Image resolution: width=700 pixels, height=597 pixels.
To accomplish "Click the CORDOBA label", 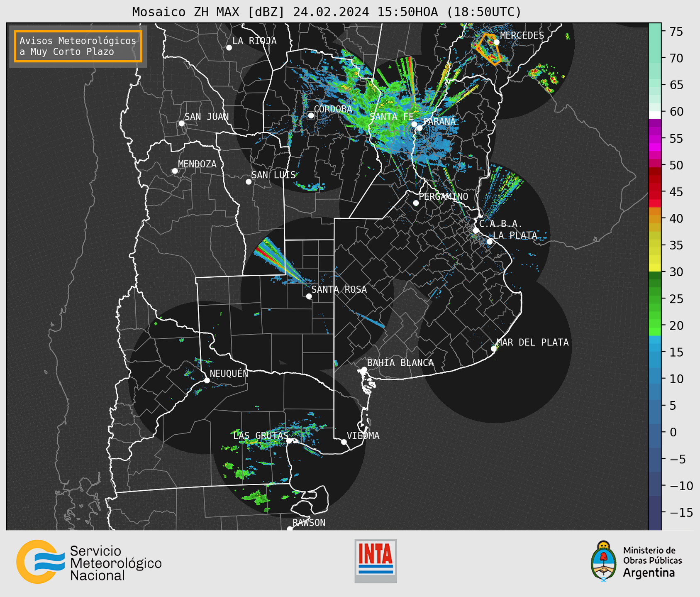I will [333, 109].
